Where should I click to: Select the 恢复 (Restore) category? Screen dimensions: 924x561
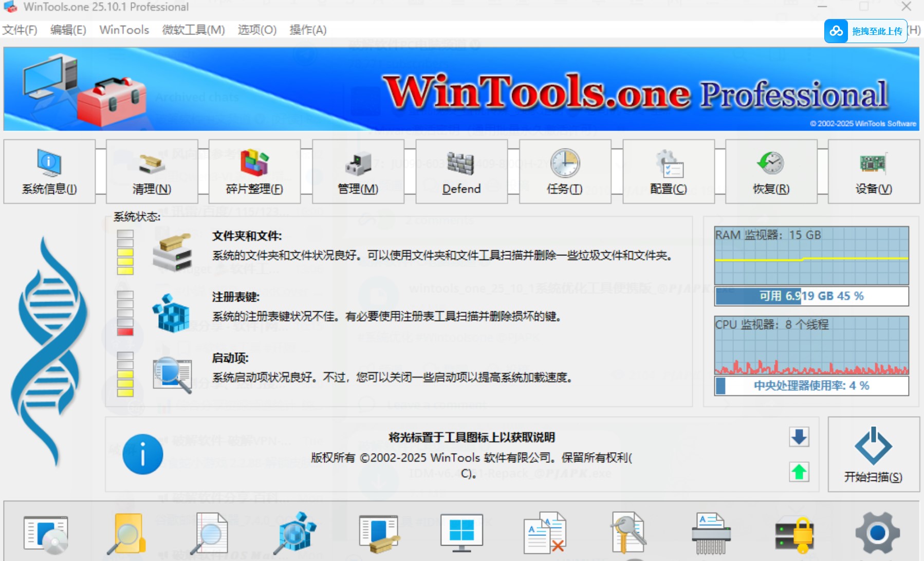[x=771, y=172]
